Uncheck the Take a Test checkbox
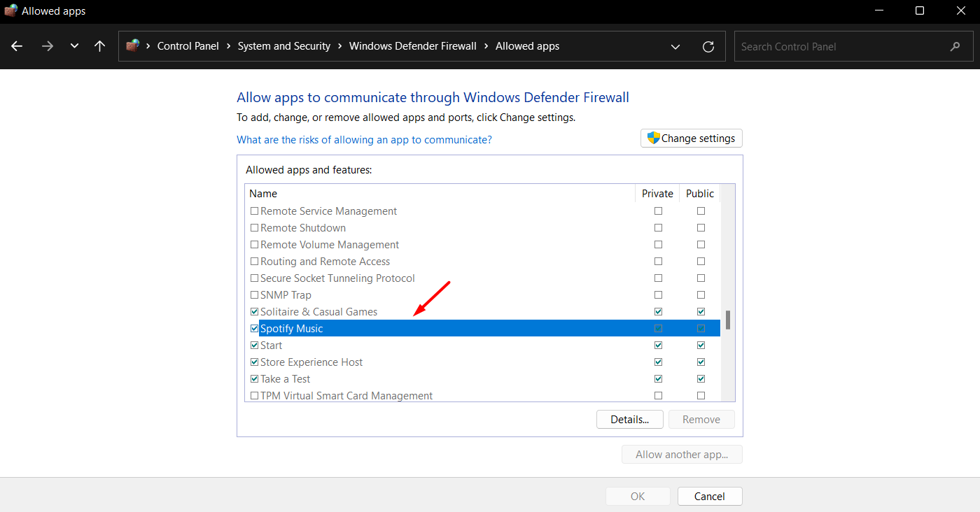This screenshot has width=980, height=512. coord(255,379)
